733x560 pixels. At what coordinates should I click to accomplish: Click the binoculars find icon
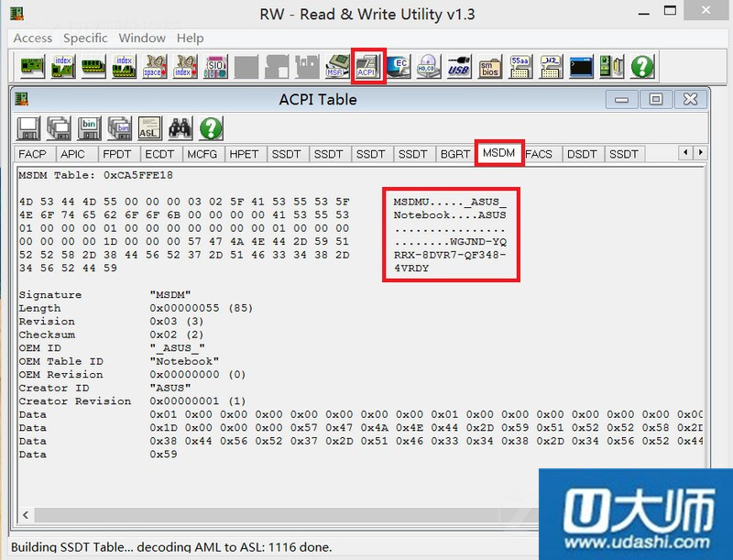(x=180, y=127)
